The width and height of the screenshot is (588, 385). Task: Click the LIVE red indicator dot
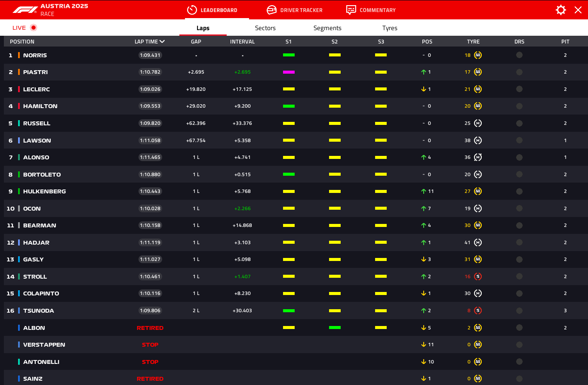point(34,28)
